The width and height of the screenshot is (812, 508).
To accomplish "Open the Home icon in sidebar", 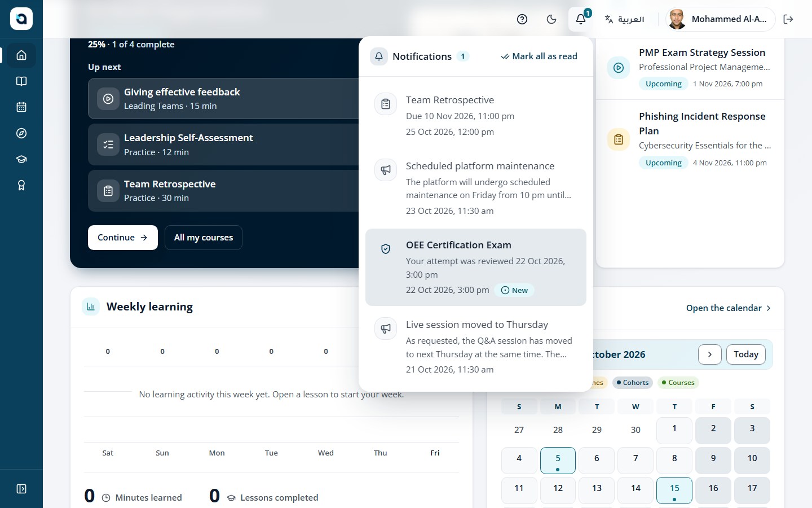I will tap(21, 55).
